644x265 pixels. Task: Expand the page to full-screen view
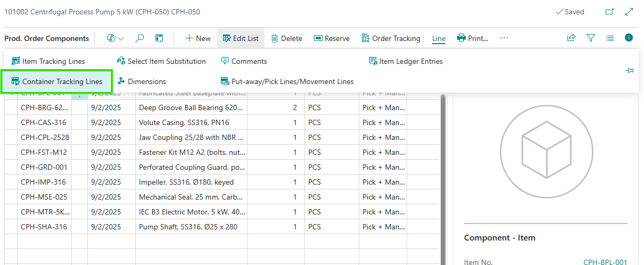pyautogui.click(x=629, y=12)
